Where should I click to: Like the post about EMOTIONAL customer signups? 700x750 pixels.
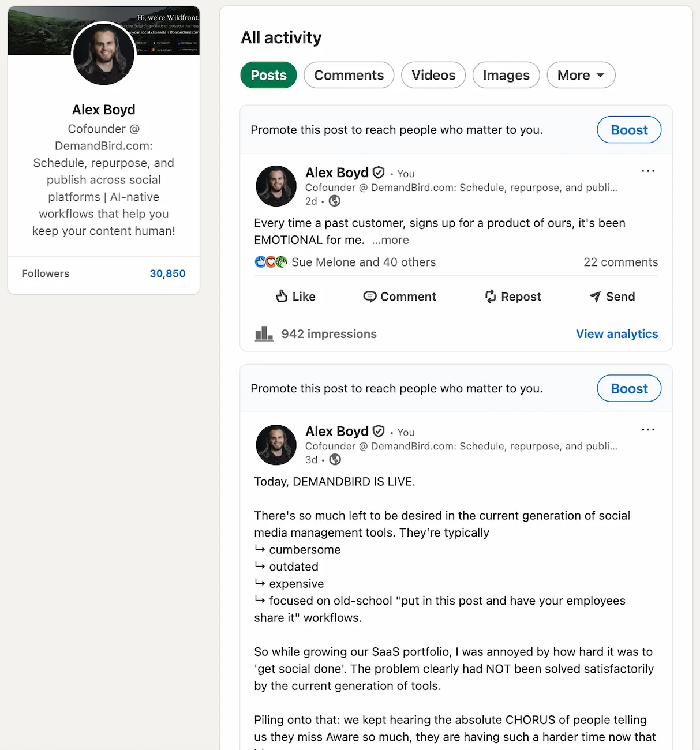pos(295,297)
